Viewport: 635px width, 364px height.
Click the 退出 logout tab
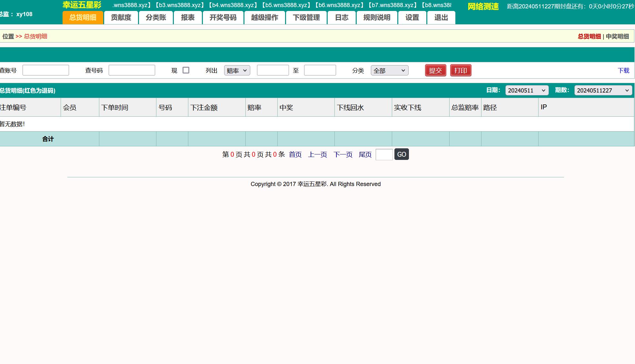coord(441,18)
